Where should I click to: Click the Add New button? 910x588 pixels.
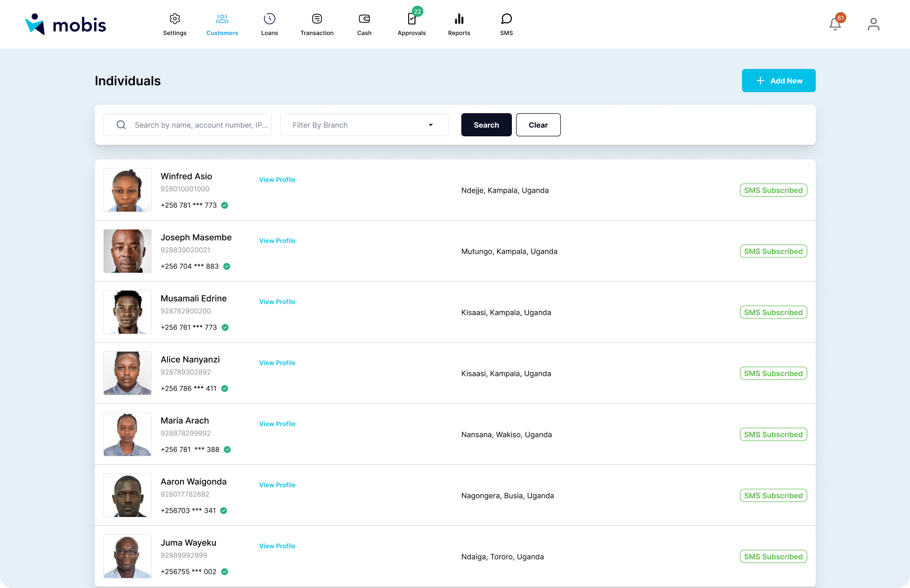tap(778, 81)
